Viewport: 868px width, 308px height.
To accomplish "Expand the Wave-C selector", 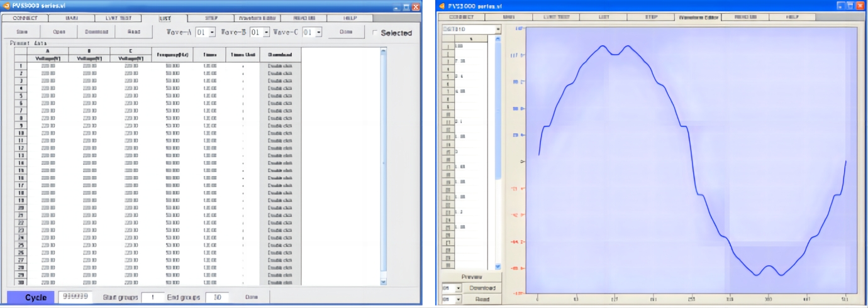I will 317,31.
